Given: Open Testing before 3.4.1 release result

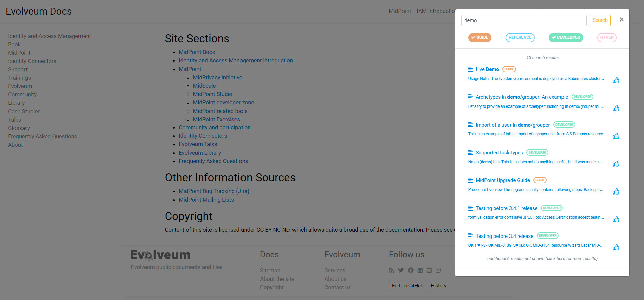Looking at the screenshot, I should 506,208.
